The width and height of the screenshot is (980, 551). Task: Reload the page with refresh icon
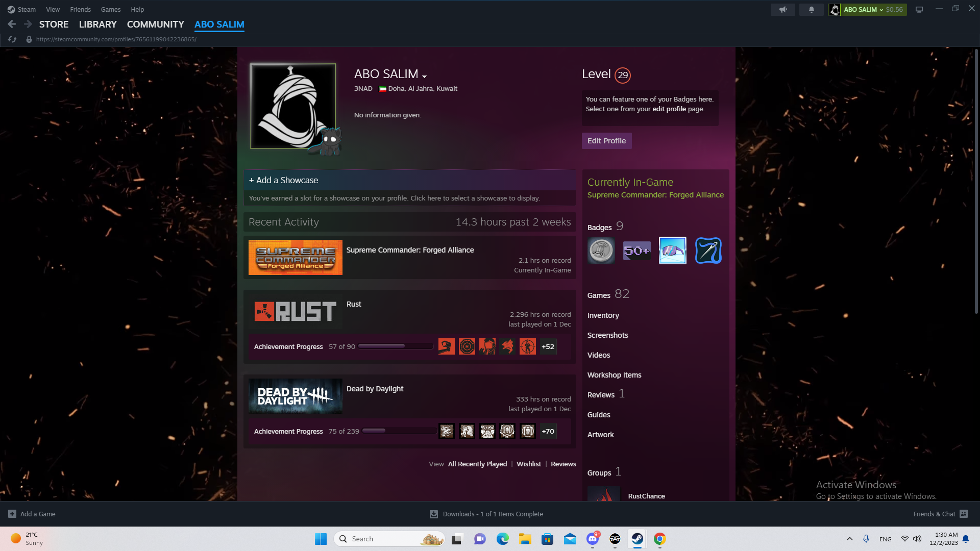tap(12, 39)
